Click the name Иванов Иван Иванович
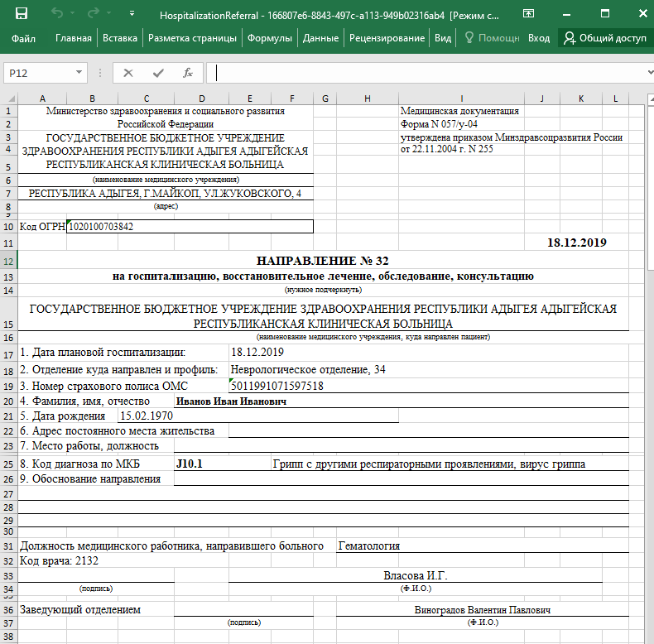Screen dimensions: 654x644 pos(231,401)
